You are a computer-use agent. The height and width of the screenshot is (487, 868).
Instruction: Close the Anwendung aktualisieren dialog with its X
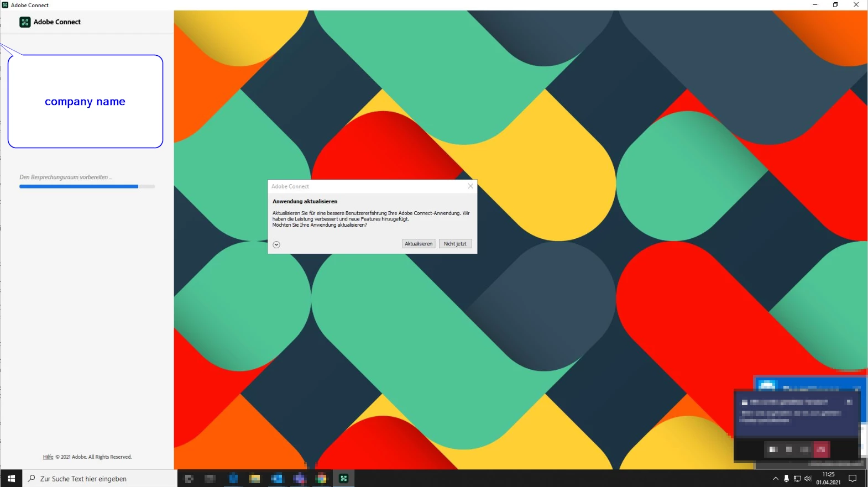[470, 186]
